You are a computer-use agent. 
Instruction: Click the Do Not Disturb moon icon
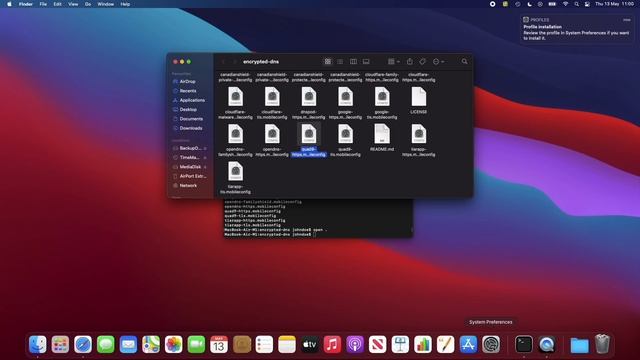[x=529, y=4]
